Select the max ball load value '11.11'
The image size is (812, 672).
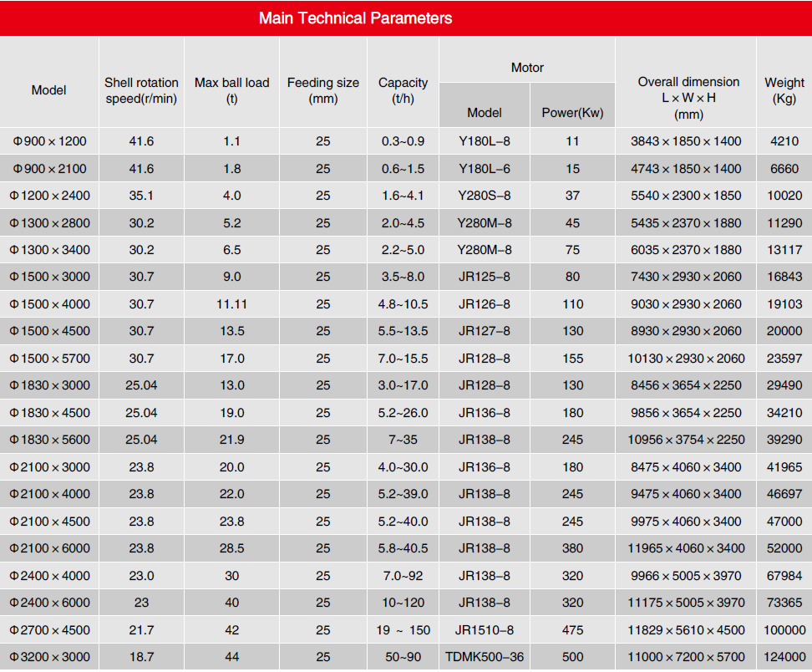pyautogui.click(x=231, y=304)
